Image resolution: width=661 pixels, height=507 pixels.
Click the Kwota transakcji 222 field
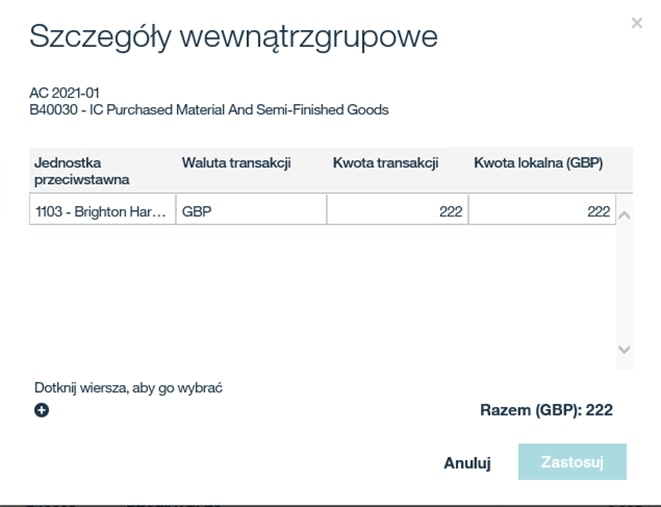(x=397, y=211)
